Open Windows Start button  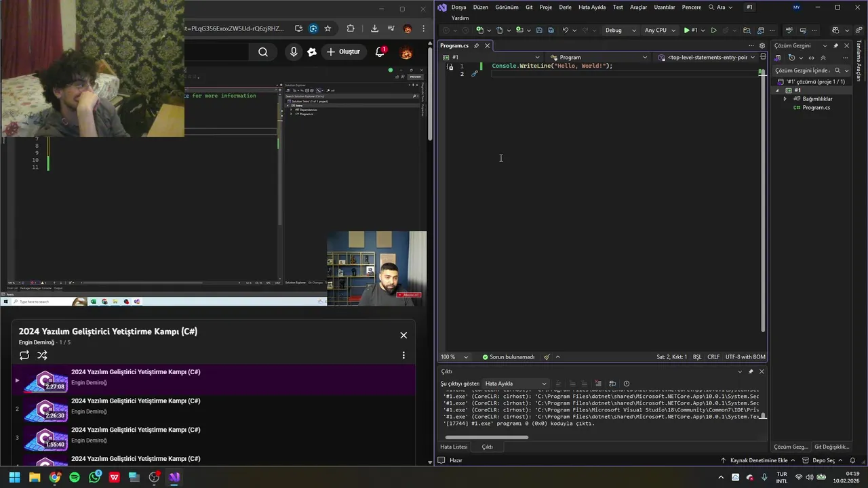click(x=14, y=477)
